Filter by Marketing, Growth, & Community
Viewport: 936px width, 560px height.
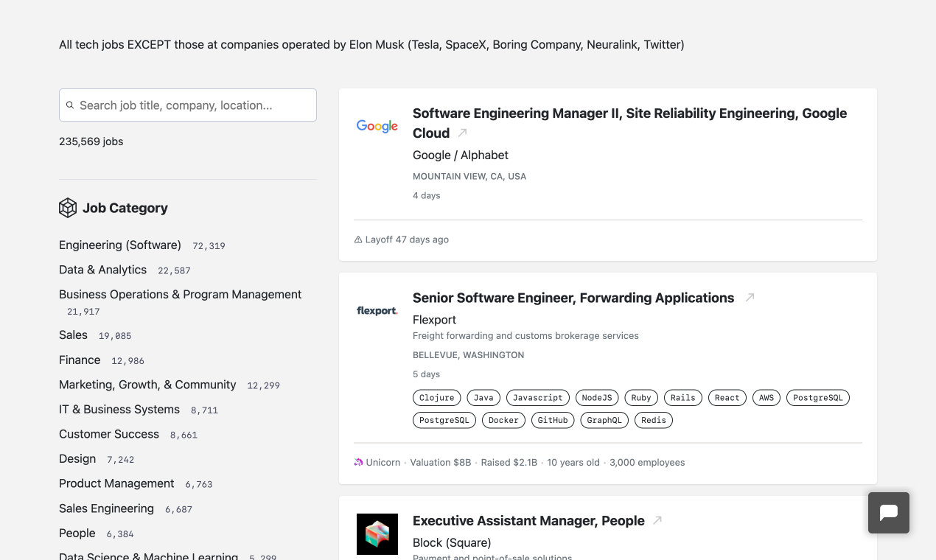[147, 385]
